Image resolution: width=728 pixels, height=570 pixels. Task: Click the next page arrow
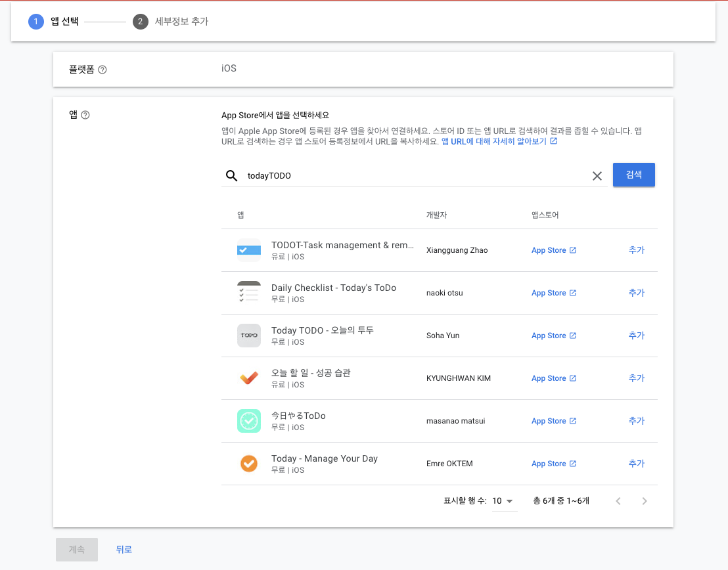tap(645, 501)
